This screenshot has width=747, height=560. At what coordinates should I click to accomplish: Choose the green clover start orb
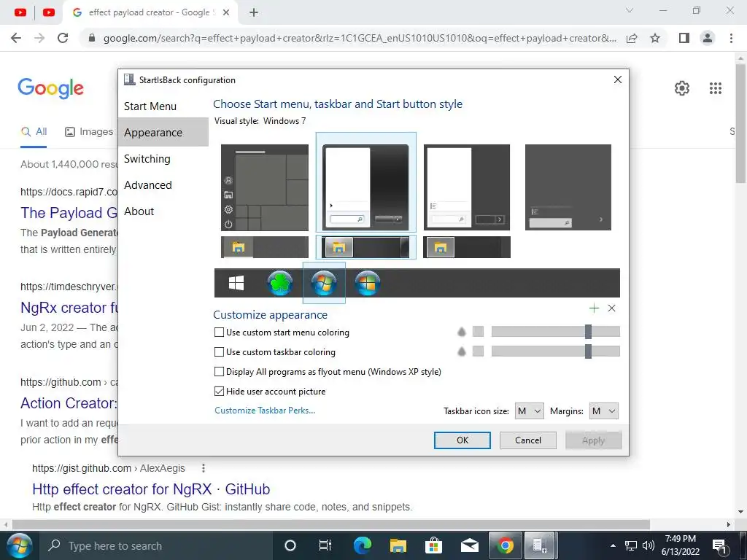pyautogui.click(x=279, y=283)
